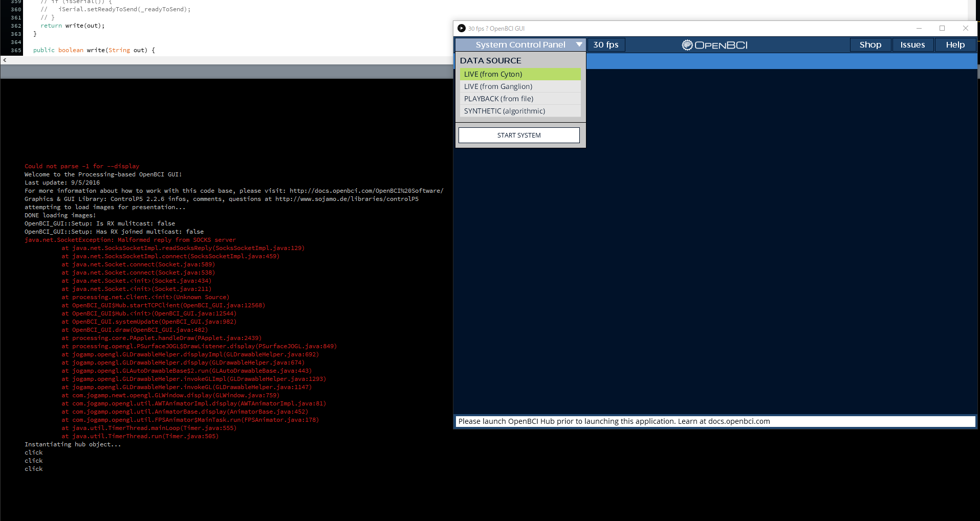Image resolution: width=980 pixels, height=521 pixels.
Task: Open the Shop page
Action: [x=869, y=44]
